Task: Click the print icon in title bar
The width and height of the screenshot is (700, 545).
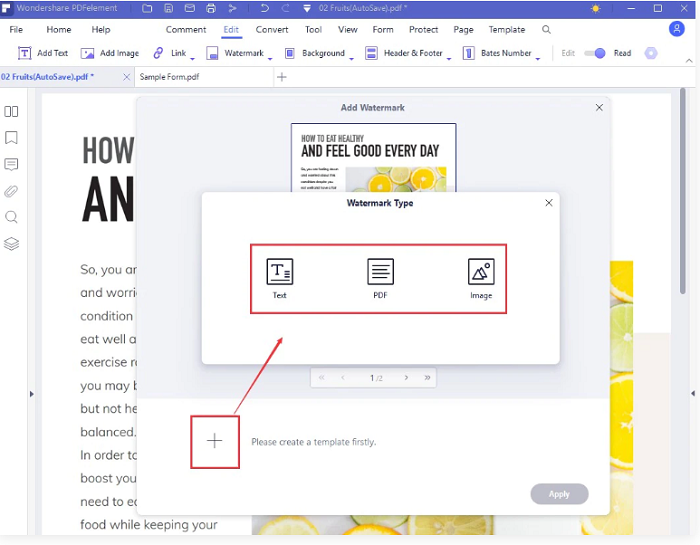Action: [211, 8]
